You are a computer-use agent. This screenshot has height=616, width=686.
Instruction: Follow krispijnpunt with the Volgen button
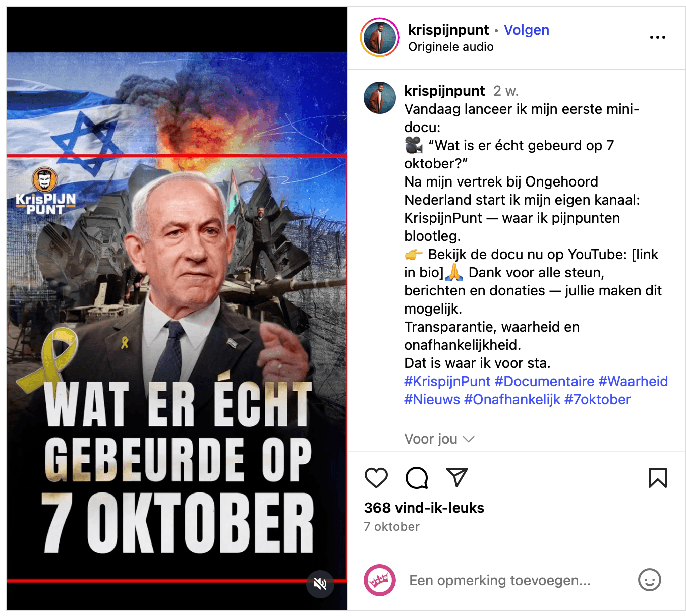click(527, 30)
